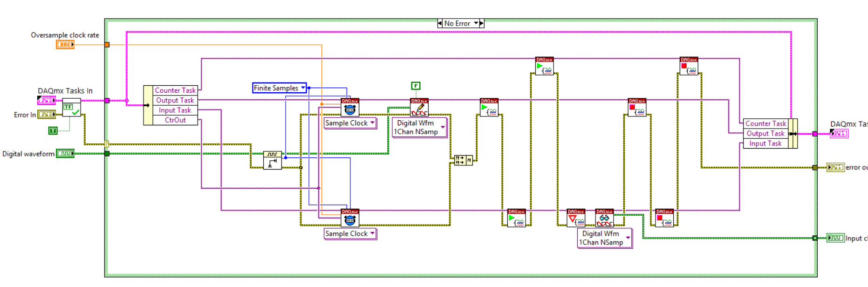
Task: Click the digital waveform timing function node
Action: [x=272, y=160]
